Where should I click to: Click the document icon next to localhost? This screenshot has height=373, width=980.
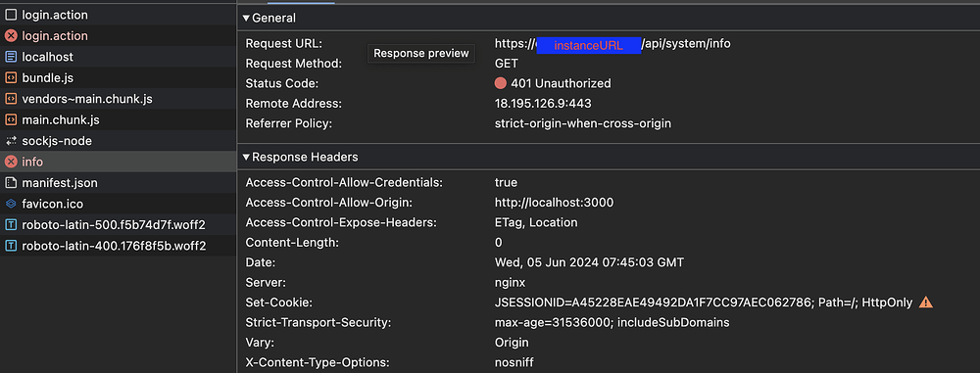point(11,57)
